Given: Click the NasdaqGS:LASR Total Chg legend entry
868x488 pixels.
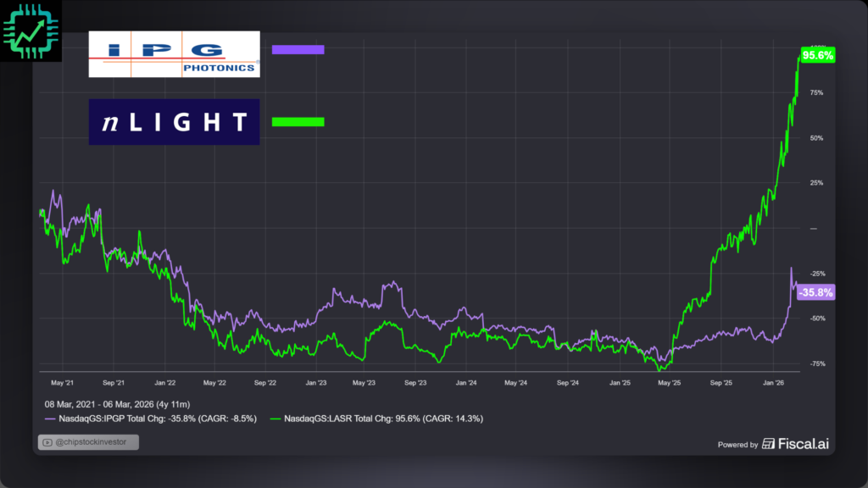Looking at the screenshot, I should point(376,419).
